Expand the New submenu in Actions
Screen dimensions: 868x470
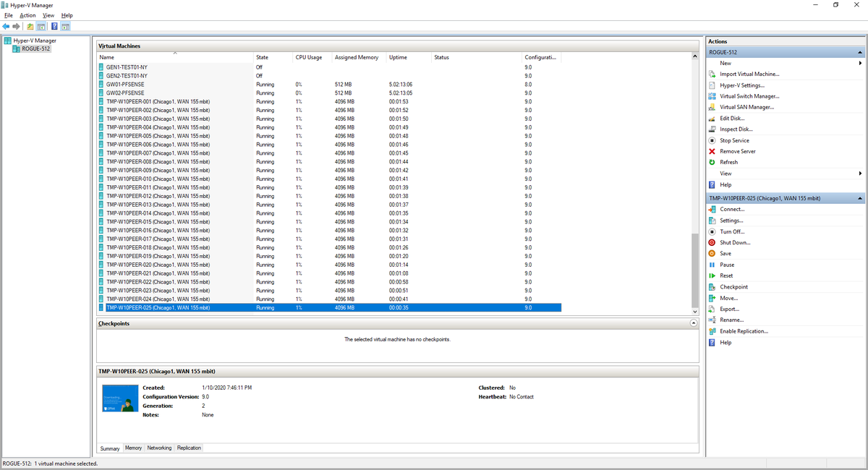[860, 64]
